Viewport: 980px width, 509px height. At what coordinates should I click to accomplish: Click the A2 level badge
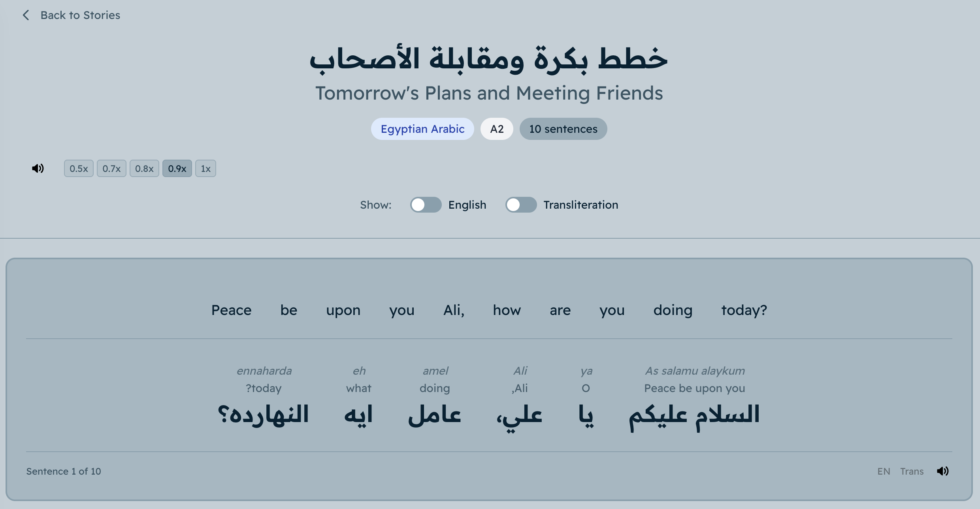(x=497, y=129)
